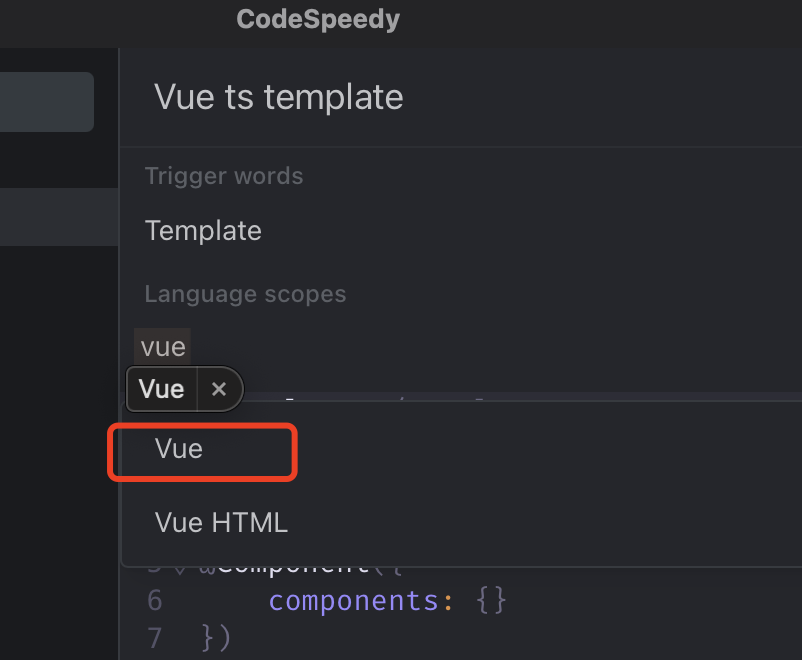Select the highlighted sidebar snippet row
802x660 pixels.
click(59, 217)
